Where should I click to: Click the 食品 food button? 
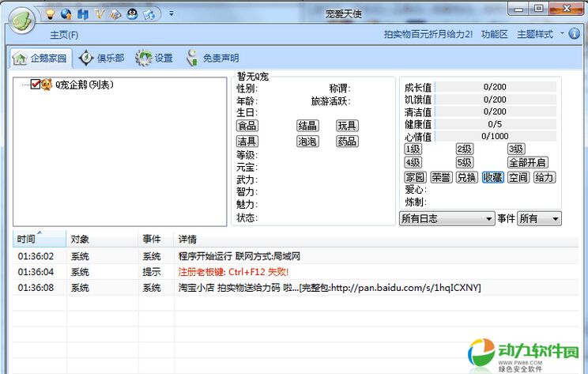pos(247,126)
